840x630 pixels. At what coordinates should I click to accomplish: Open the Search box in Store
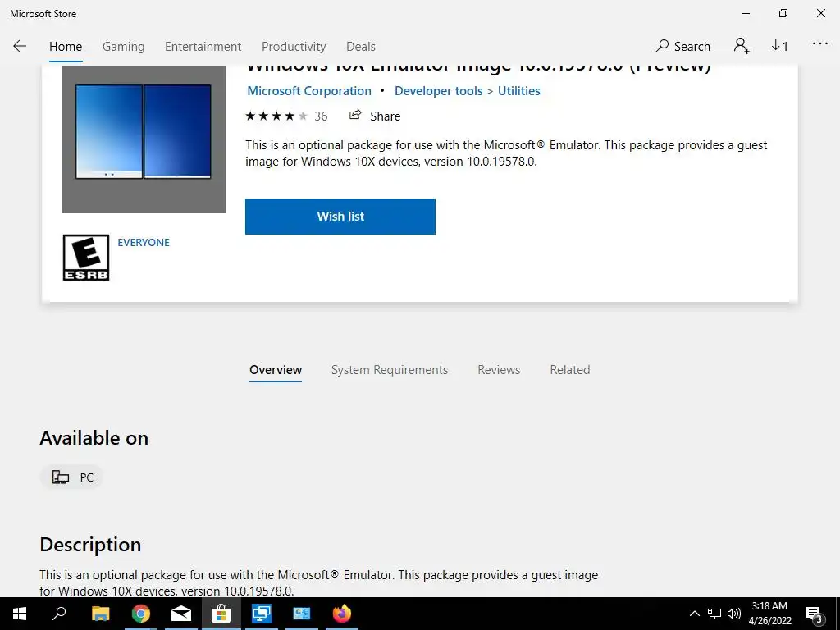683,46
